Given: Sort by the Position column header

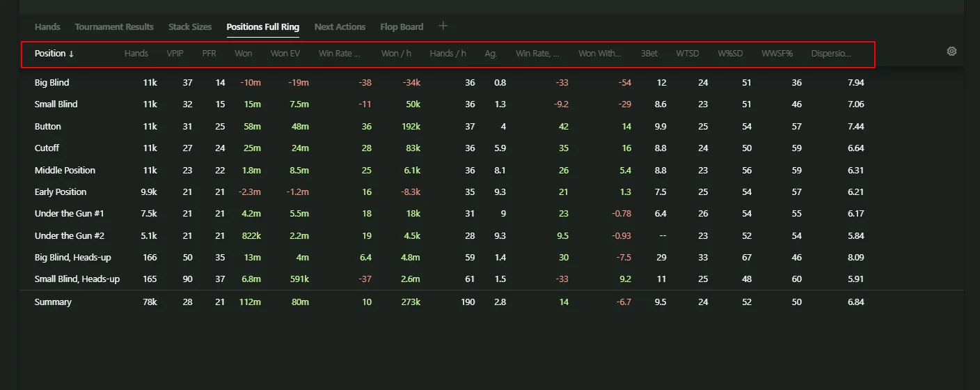Looking at the screenshot, I should point(54,54).
